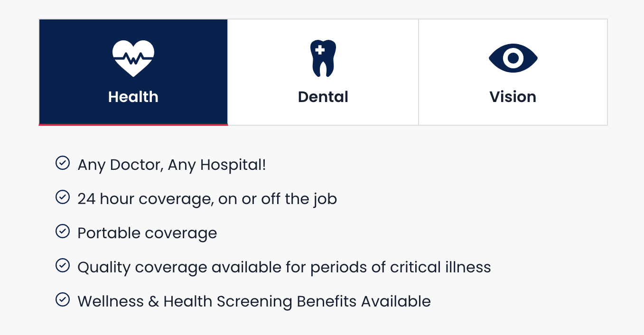Click checkmark icon beside Wellness & Health Screening

tap(63, 300)
